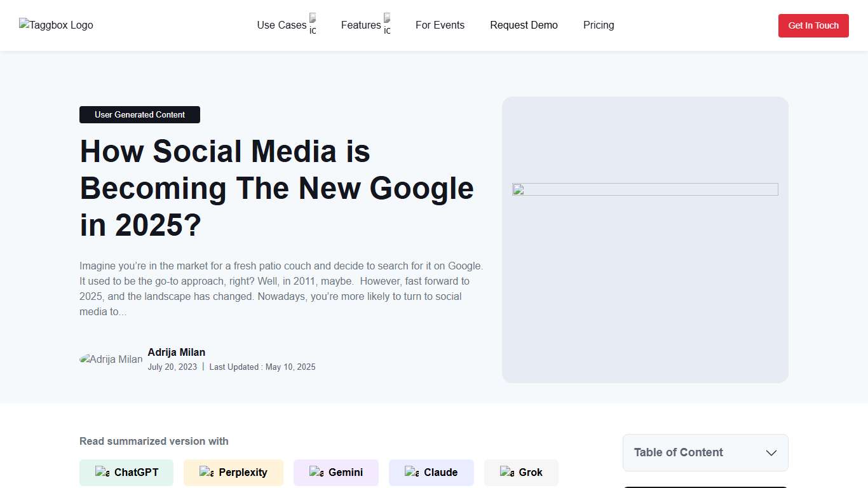Open the User Generated Content category tag
The image size is (868, 488).
[x=139, y=114]
